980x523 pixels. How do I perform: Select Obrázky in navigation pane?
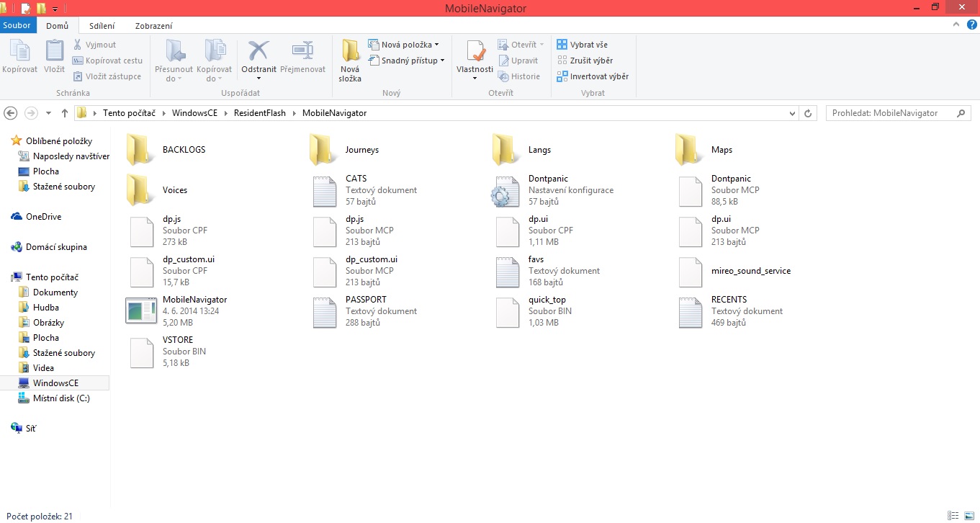click(41, 323)
